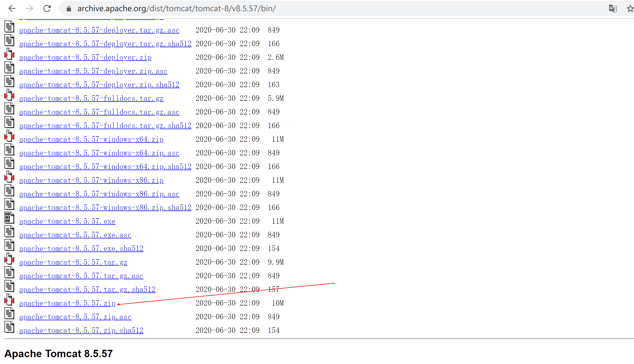The height and width of the screenshot is (364, 634).
Task: Click the browser forward arrow
Action: [30, 8]
